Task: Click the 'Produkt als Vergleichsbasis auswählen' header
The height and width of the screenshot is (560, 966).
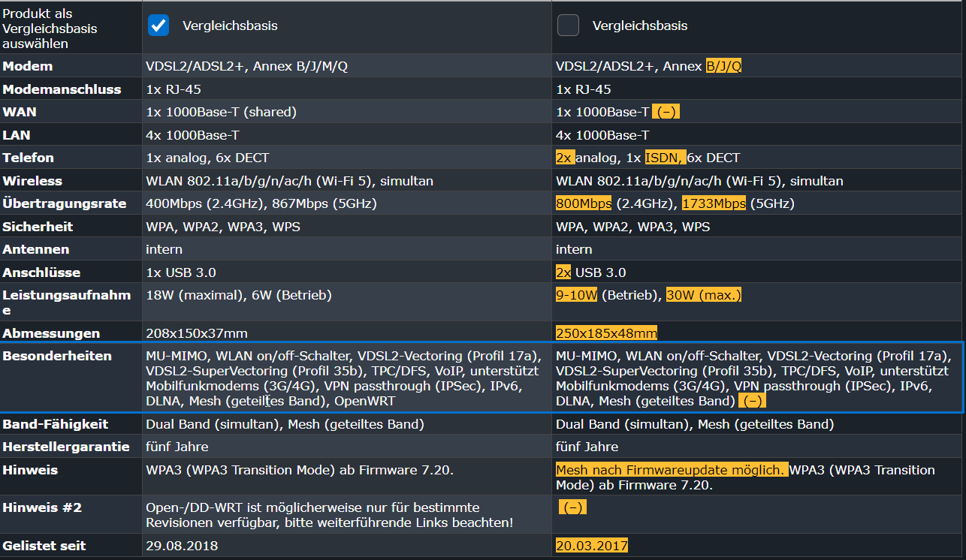Action: [x=50, y=29]
